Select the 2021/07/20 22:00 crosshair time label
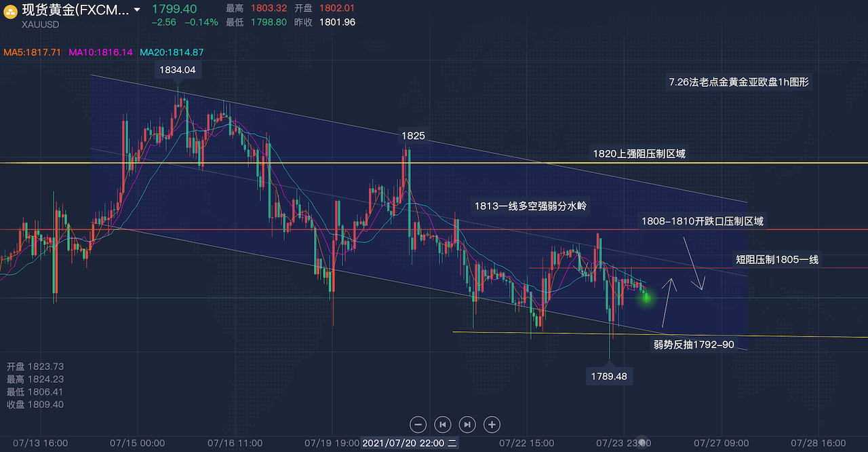 pos(410,443)
